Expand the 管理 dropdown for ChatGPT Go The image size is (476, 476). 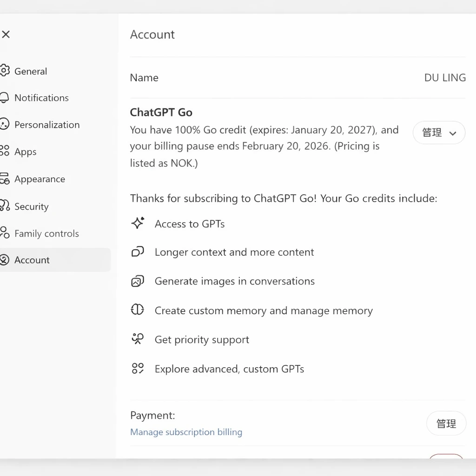[x=438, y=132]
